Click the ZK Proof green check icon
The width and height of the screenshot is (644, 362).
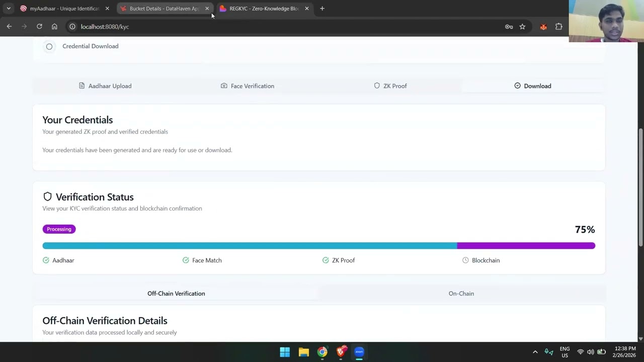click(326, 260)
